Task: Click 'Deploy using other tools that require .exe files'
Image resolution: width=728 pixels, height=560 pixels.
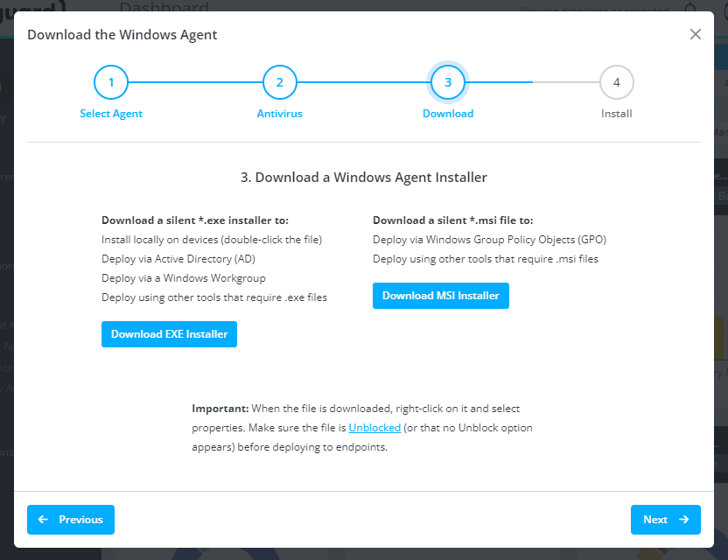Action: (x=214, y=297)
